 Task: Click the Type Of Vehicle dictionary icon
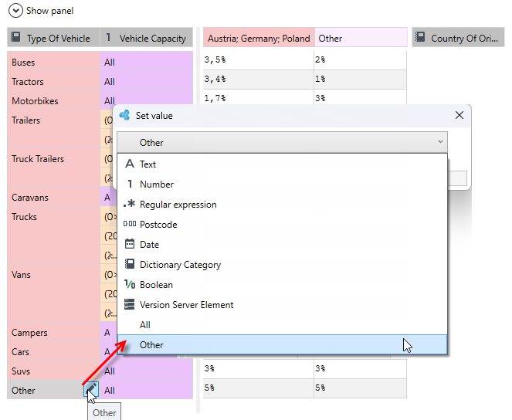click(15, 37)
